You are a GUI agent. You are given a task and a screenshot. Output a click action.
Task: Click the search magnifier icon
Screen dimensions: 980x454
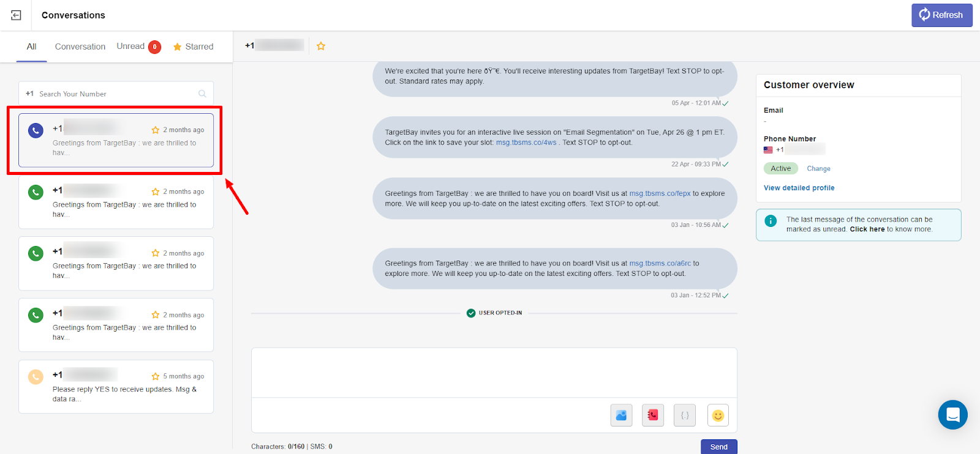click(x=202, y=94)
